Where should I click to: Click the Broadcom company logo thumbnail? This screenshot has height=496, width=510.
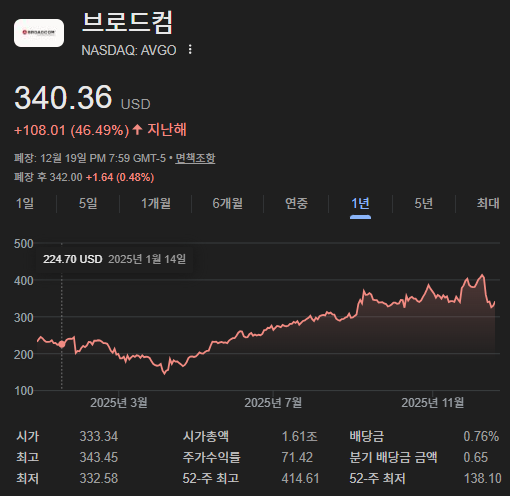coord(39,33)
